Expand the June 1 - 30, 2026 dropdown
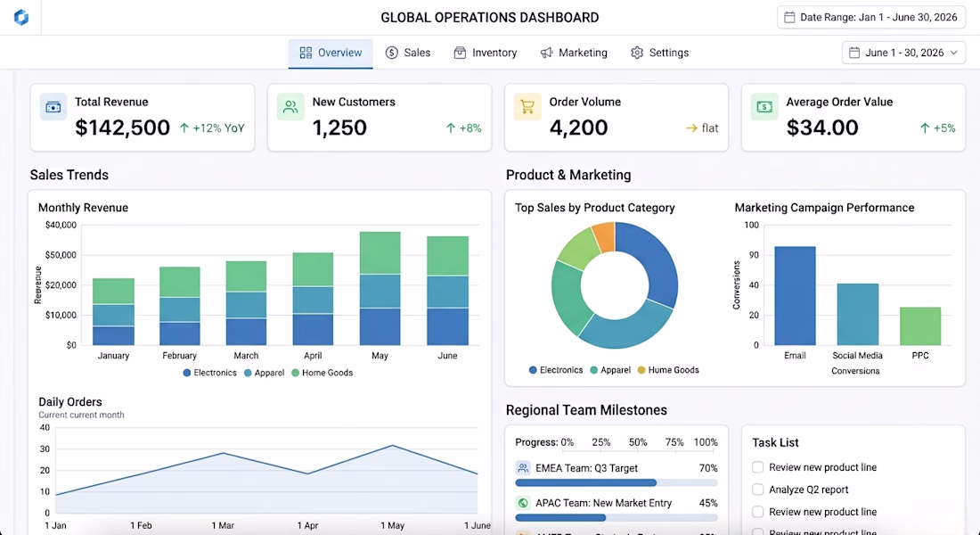 [x=903, y=53]
